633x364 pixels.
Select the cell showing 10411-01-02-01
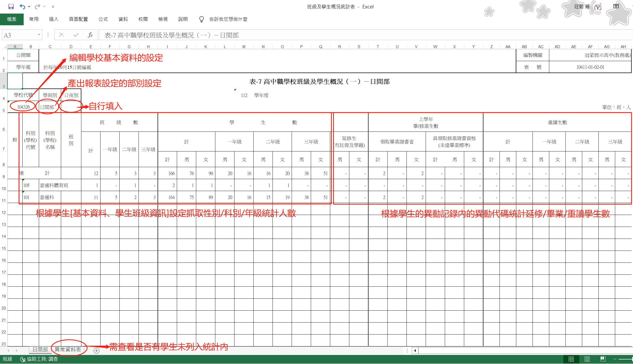pos(590,67)
